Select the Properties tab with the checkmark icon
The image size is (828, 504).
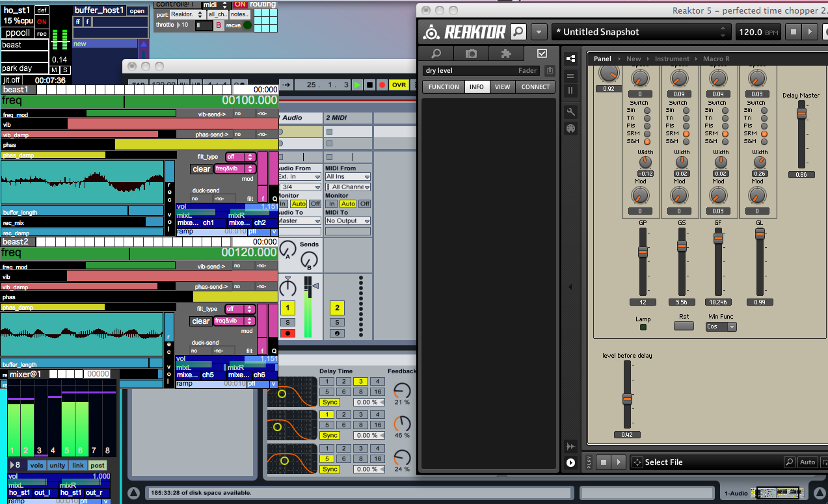pos(542,54)
